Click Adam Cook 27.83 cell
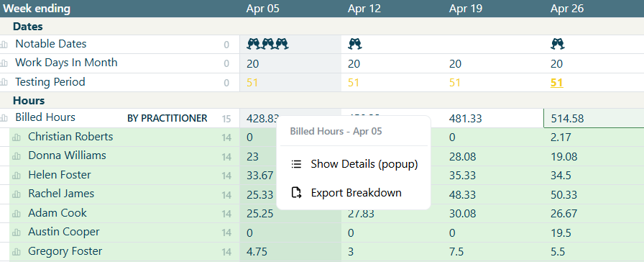644x262 pixels. pyautogui.click(x=361, y=214)
